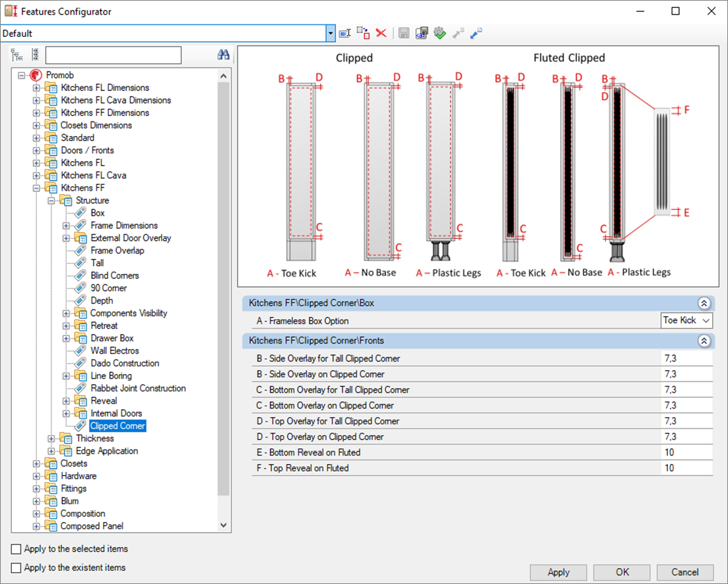The image size is (728, 584).
Task: Click the rename configuration icon in toolbar
Action: click(345, 33)
